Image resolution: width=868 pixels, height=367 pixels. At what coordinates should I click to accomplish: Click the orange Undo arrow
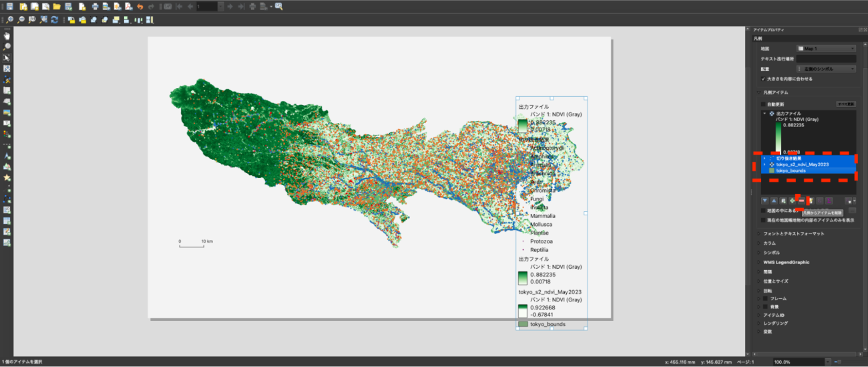[140, 7]
